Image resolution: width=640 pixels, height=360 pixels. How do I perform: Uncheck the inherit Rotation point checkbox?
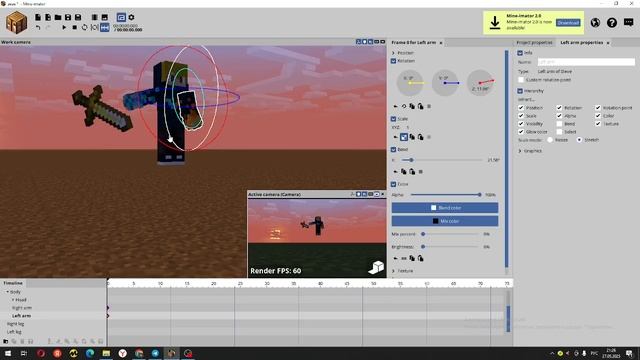click(x=598, y=108)
